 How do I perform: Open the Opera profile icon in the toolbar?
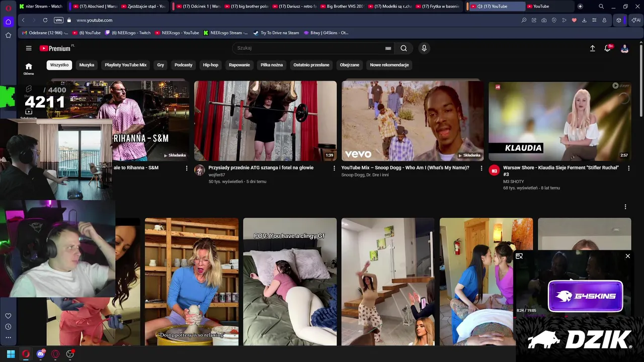(x=604, y=20)
